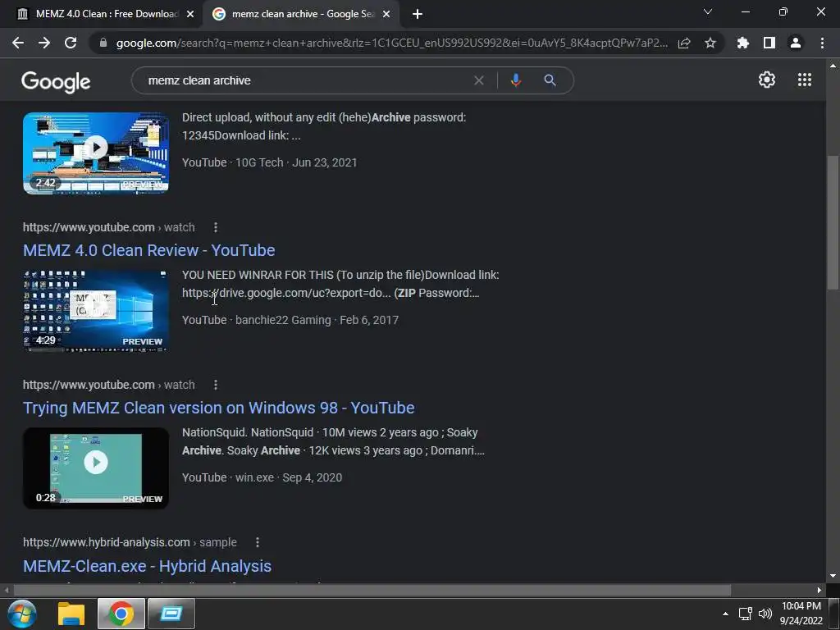Click the address bar URL

[x=391, y=43]
